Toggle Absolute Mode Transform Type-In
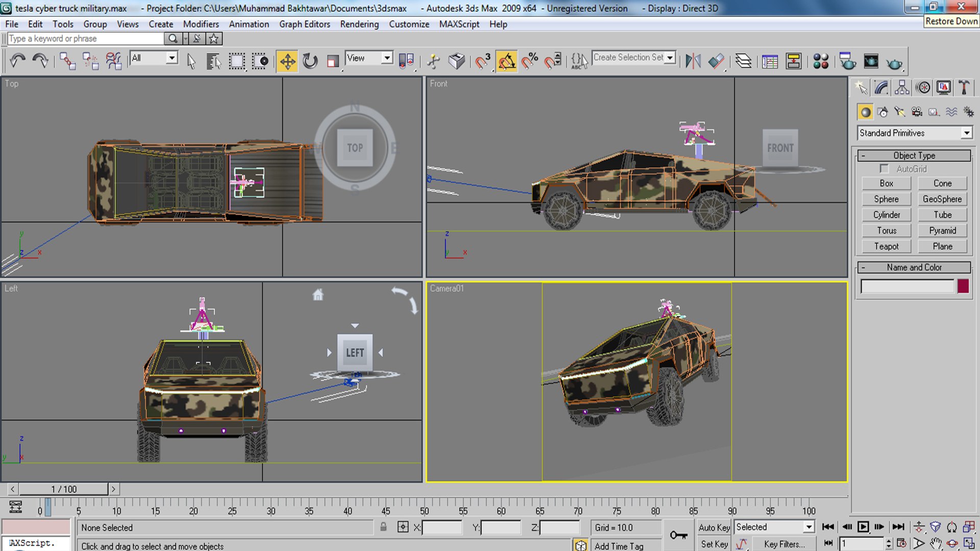 tap(403, 527)
